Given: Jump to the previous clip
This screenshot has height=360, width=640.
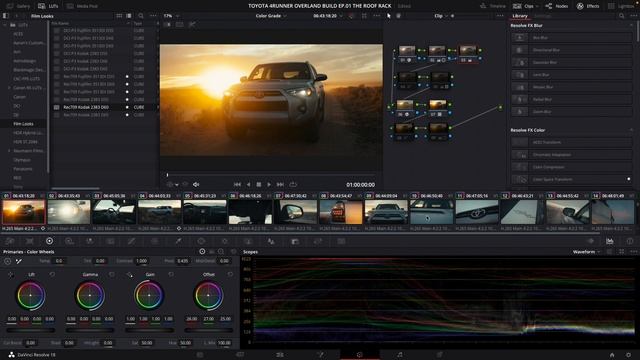Looking at the screenshot, I should (x=237, y=184).
